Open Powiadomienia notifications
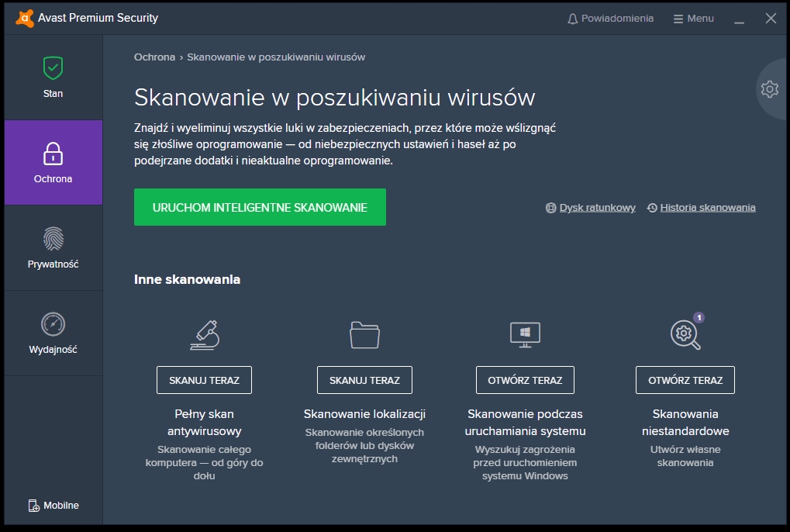 click(x=610, y=19)
